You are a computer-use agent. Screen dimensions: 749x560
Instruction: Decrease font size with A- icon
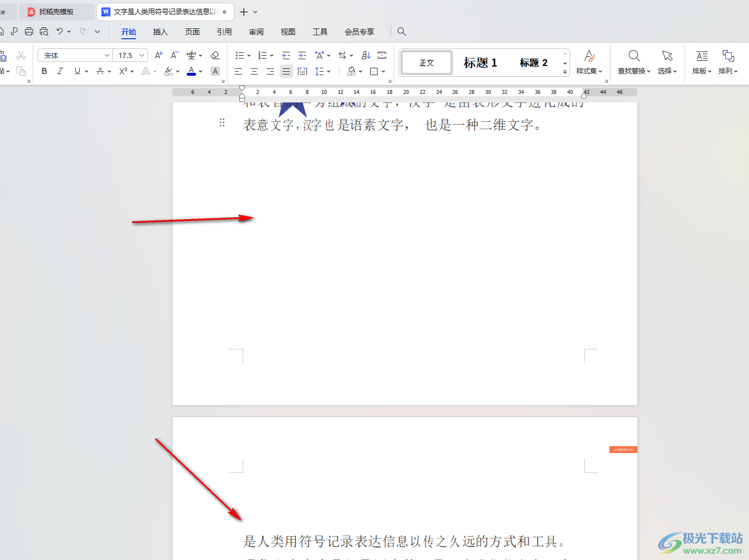point(174,55)
